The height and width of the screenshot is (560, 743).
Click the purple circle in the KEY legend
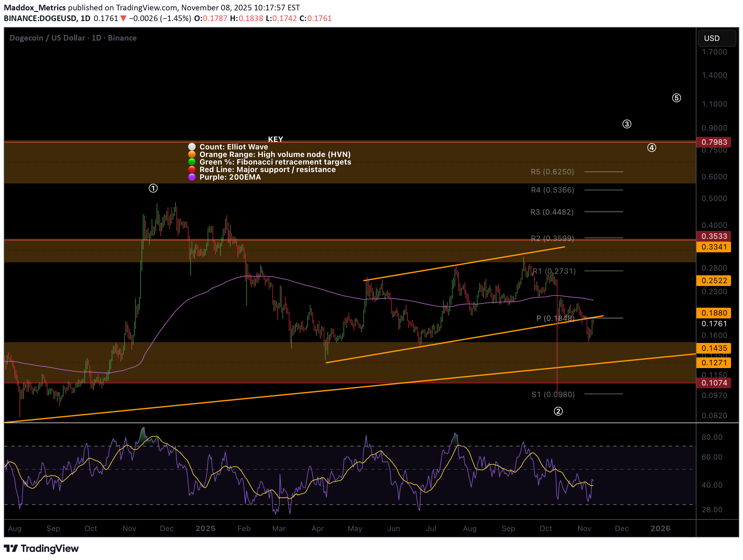point(192,177)
